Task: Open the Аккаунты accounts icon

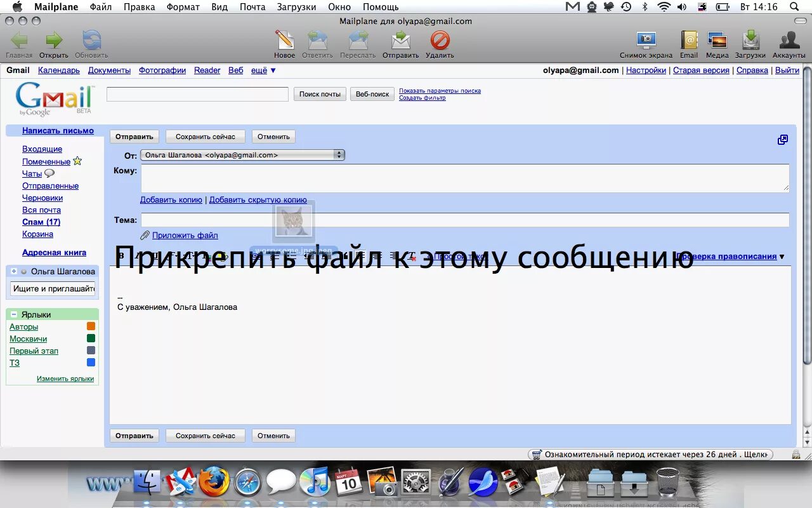Action: (x=789, y=41)
